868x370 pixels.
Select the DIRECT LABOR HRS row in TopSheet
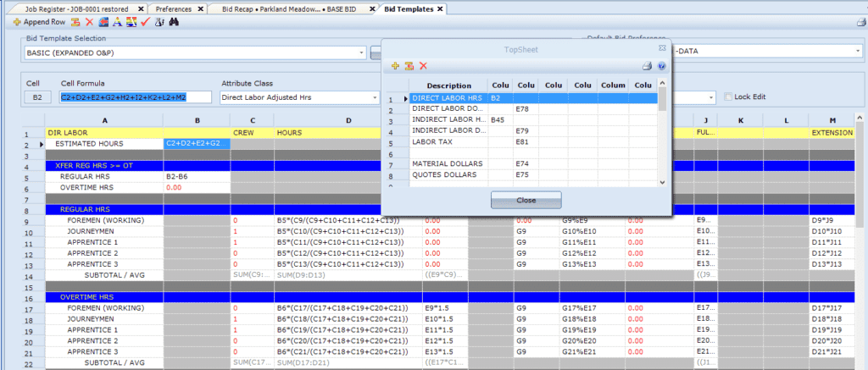pyautogui.click(x=521, y=98)
